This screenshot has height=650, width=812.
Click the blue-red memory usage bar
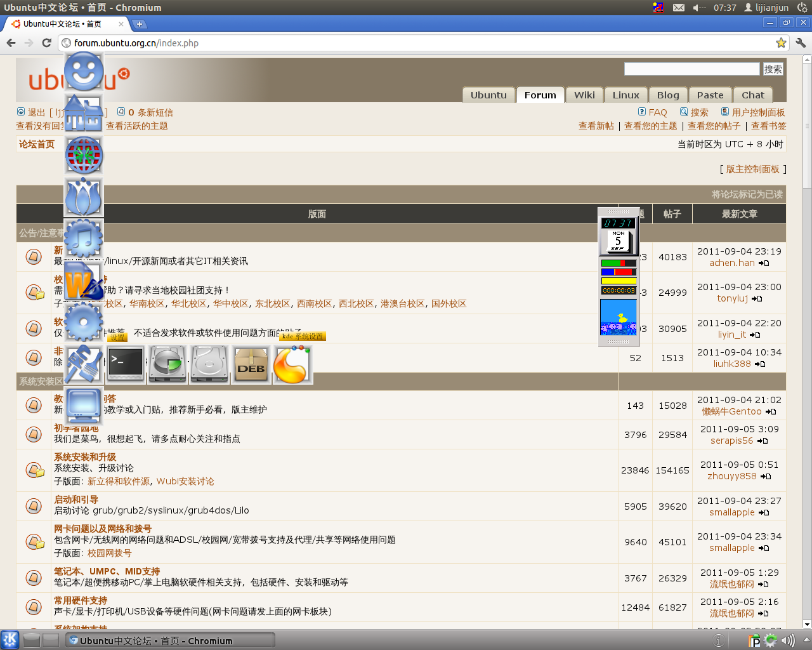pos(619,272)
